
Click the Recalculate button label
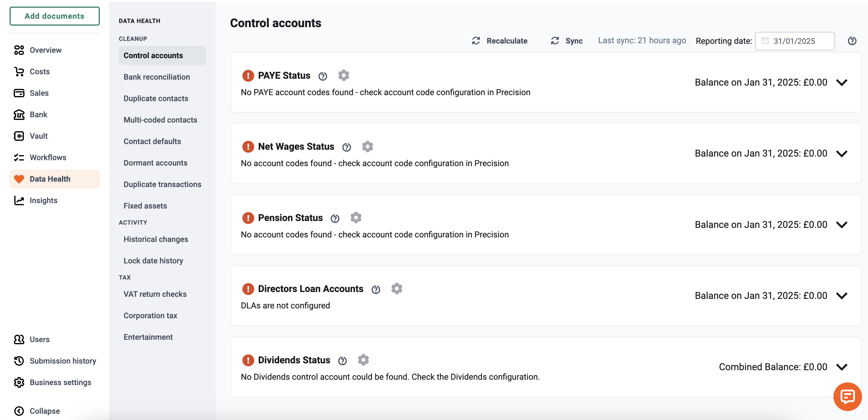(x=507, y=41)
